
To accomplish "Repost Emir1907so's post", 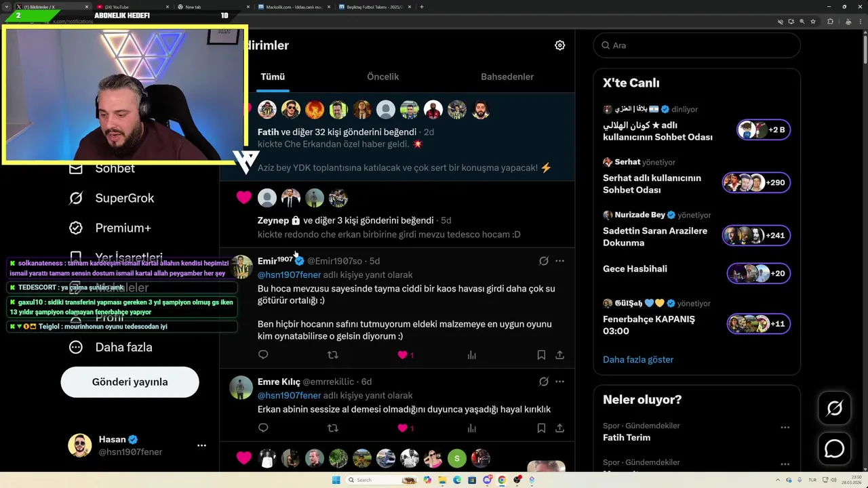I will [333, 354].
